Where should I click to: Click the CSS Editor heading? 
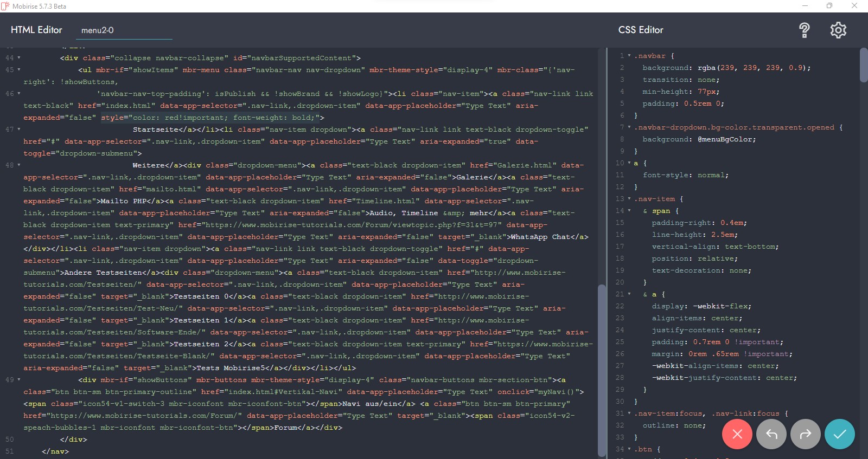click(x=641, y=30)
